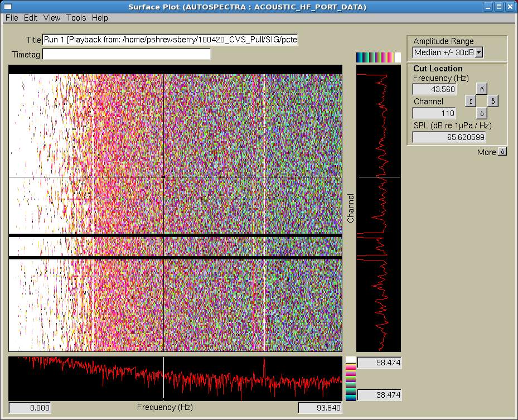Click the minimum amplitude field 38.474
Image resolution: width=518 pixels, height=420 pixels.
pos(380,395)
